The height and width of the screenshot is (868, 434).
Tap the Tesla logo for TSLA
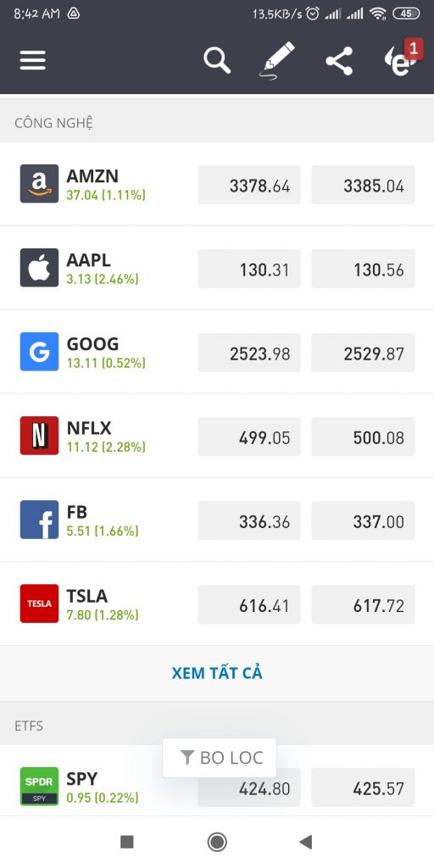[39, 604]
